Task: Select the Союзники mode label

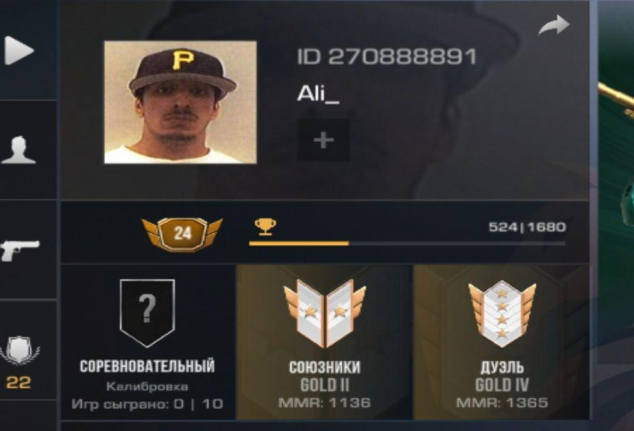Action: (325, 367)
